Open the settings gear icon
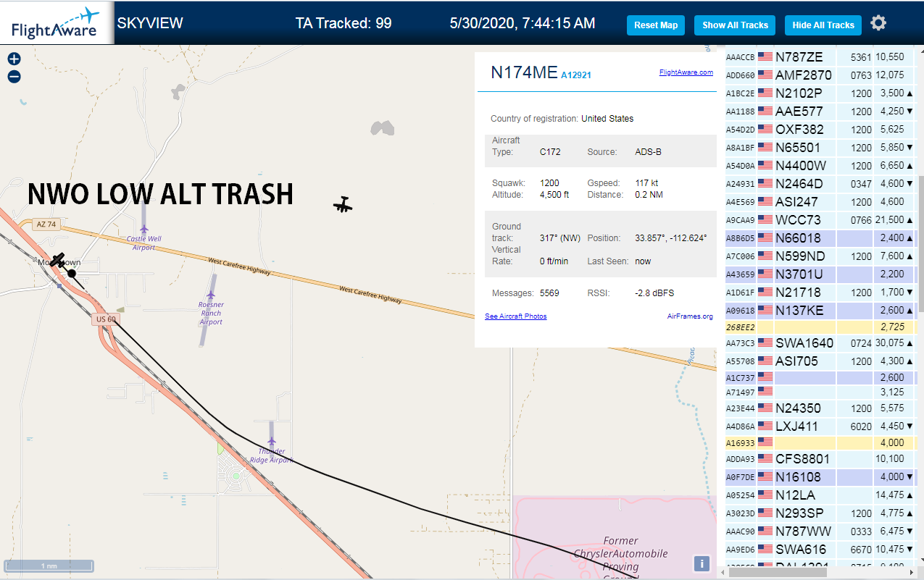This screenshot has width=924, height=580. tap(878, 23)
